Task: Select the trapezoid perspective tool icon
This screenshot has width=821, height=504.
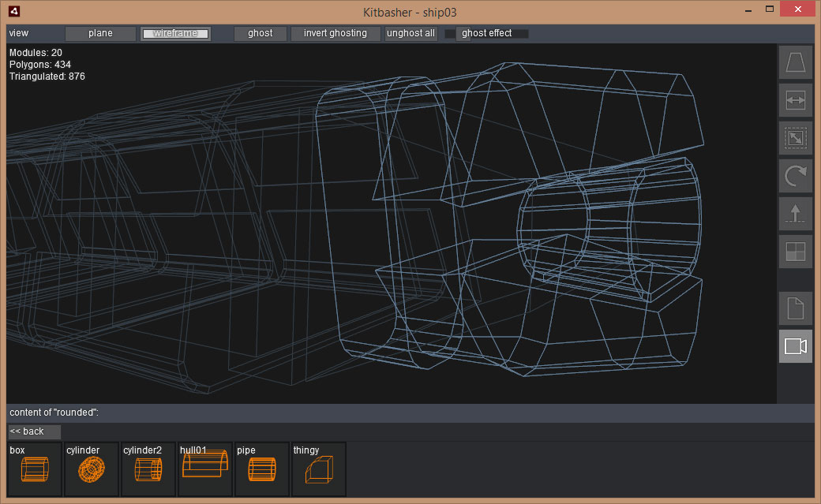Action: (795, 62)
